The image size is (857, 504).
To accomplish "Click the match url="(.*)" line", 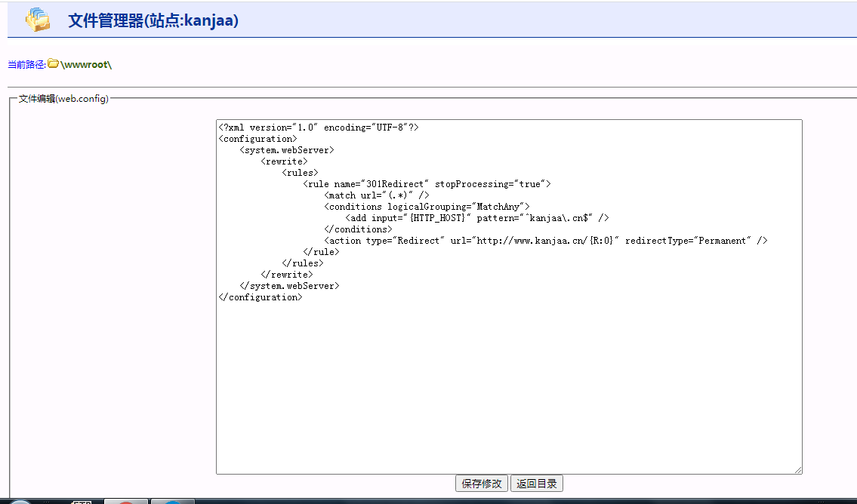I will click(376, 195).
